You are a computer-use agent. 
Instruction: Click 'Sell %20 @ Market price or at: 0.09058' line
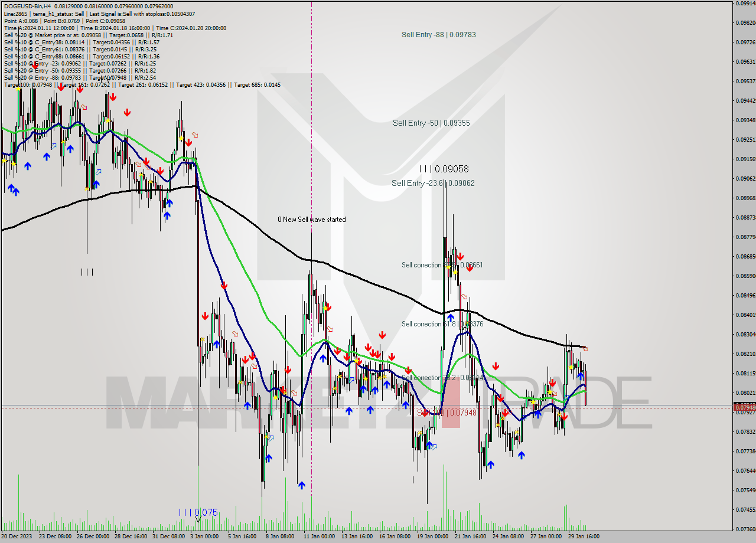(88, 35)
